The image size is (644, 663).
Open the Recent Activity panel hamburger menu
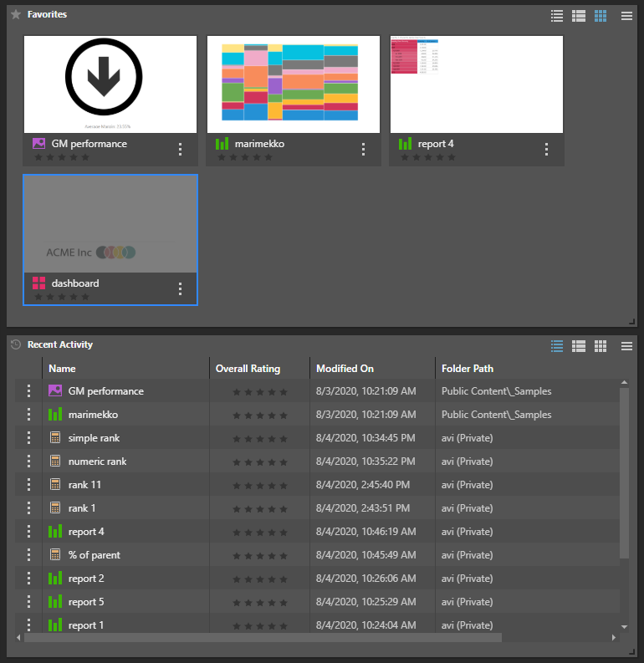(626, 346)
